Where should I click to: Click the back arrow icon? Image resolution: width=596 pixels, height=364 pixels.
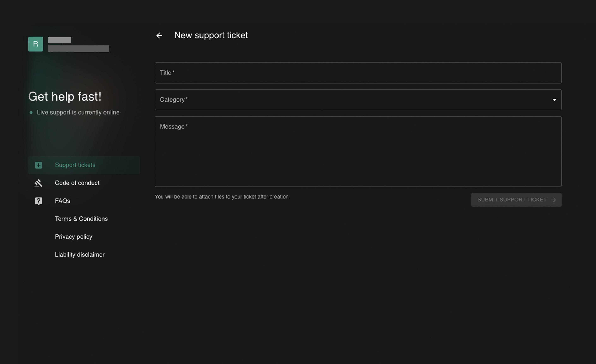pyautogui.click(x=159, y=36)
